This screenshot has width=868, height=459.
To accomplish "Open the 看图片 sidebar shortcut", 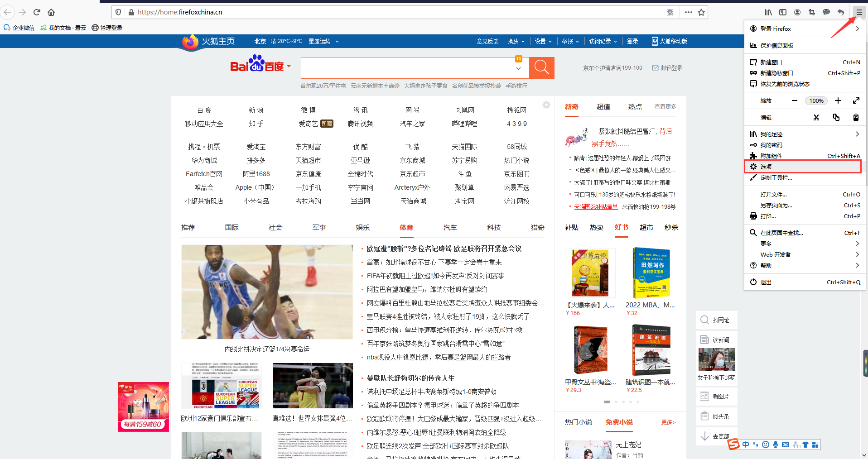I will pos(717,397).
